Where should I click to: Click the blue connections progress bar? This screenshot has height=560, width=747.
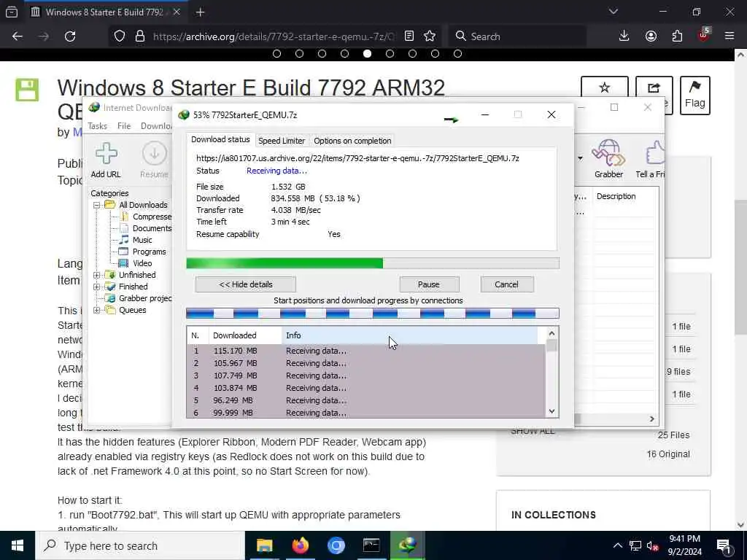373,313
